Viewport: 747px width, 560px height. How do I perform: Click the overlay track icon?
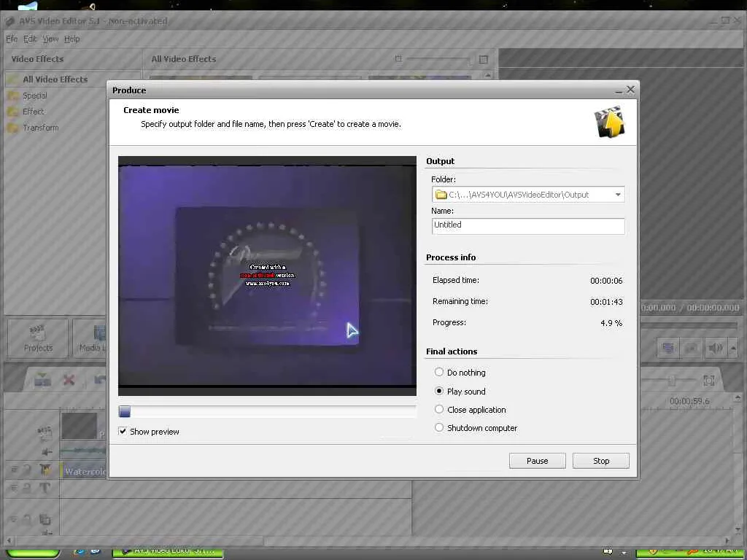[44, 519]
